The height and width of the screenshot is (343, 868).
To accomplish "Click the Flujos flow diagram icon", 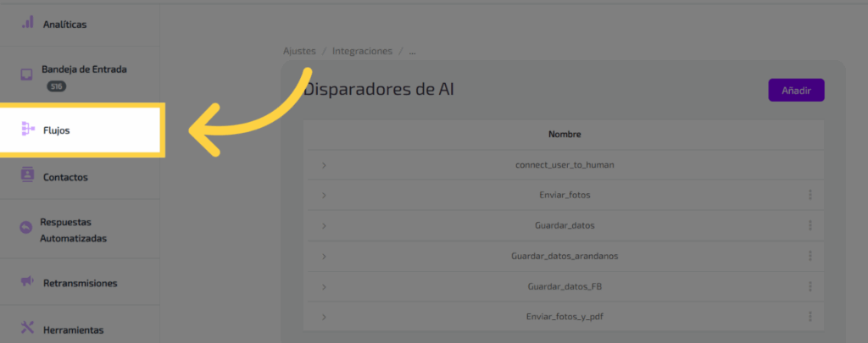I will 27,130.
